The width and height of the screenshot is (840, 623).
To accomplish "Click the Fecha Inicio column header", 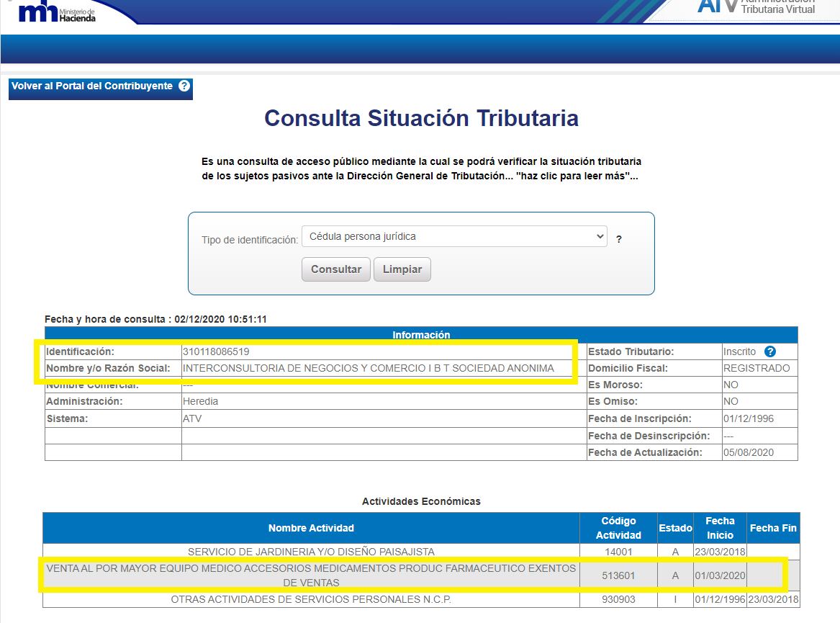I will pos(720,528).
